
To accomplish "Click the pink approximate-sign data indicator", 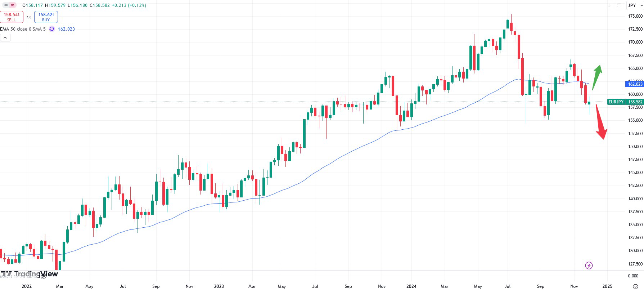I will coord(13,5).
